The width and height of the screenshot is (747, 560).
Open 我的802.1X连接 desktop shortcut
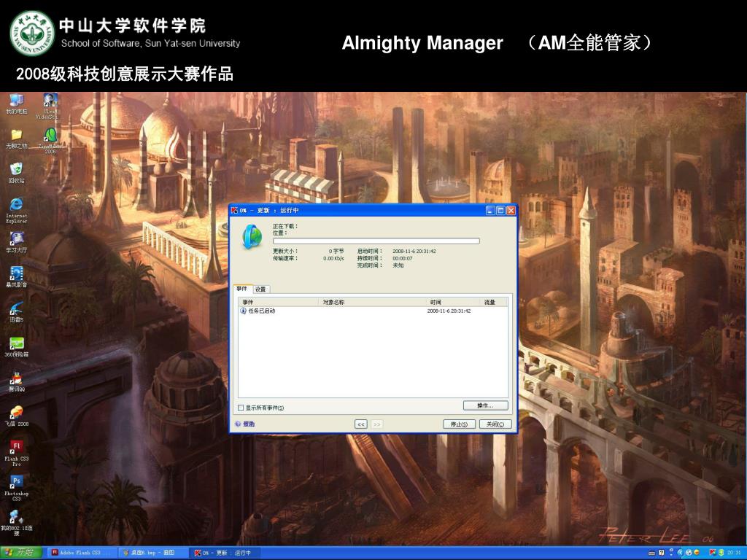click(x=16, y=523)
